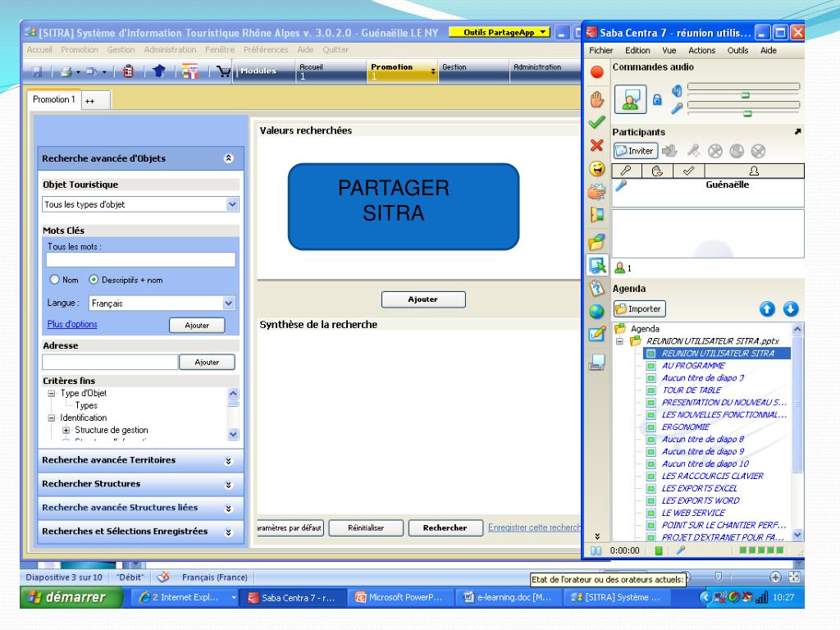
Task: Move agenda item down with blue down arrow
Action: (x=791, y=309)
